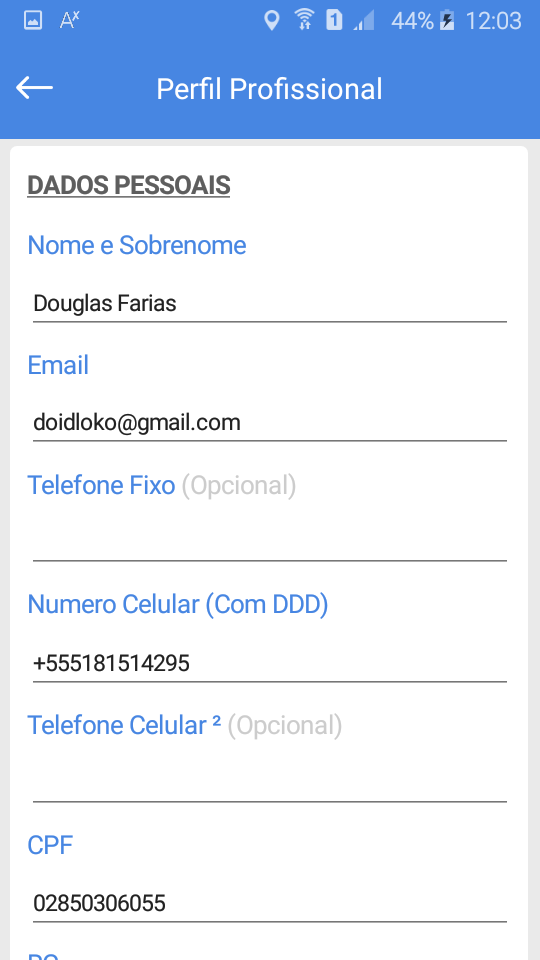Tap the Wi-Fi status icon
This screenshot has height=960, width=540.
[x=304, y=21]
